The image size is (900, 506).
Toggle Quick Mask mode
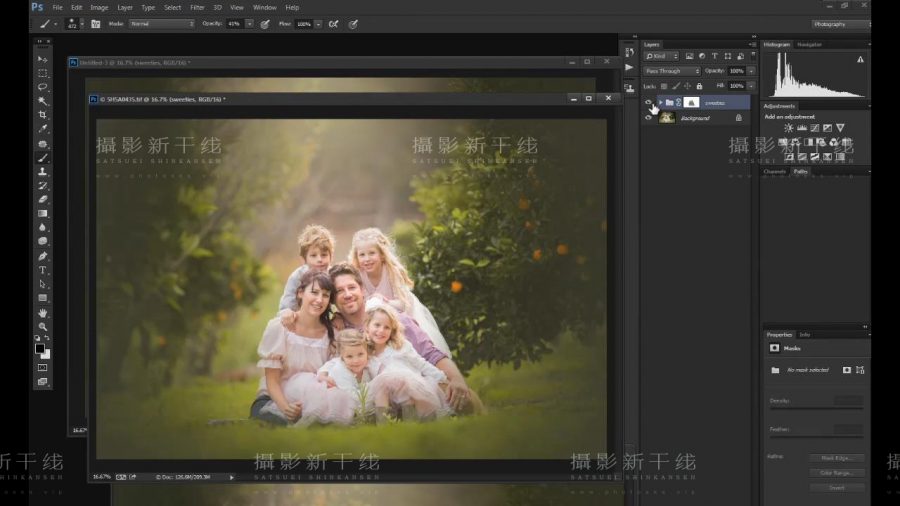click(x=42, y=367)
